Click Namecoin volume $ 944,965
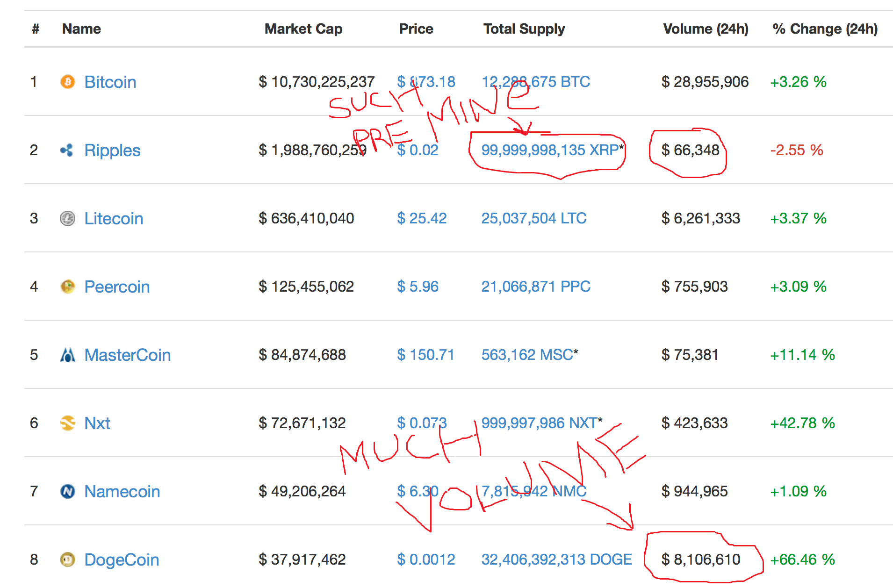 click(x=694, y=491)
